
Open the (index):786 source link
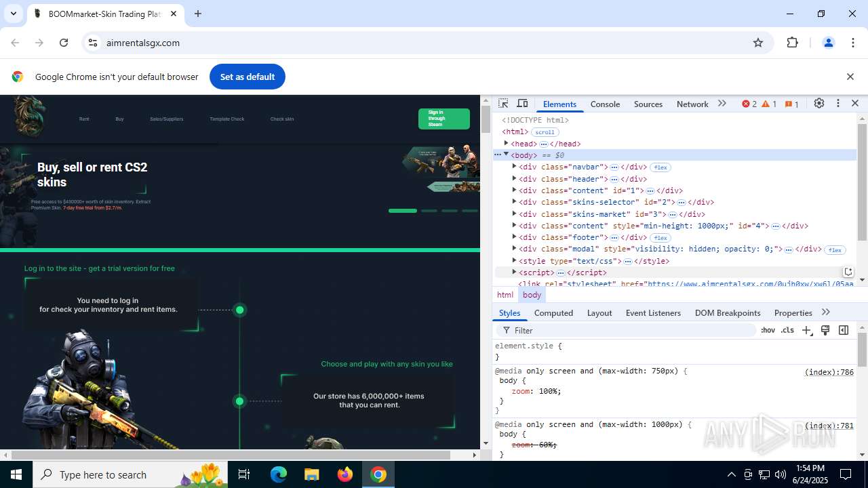coord(829,372)
